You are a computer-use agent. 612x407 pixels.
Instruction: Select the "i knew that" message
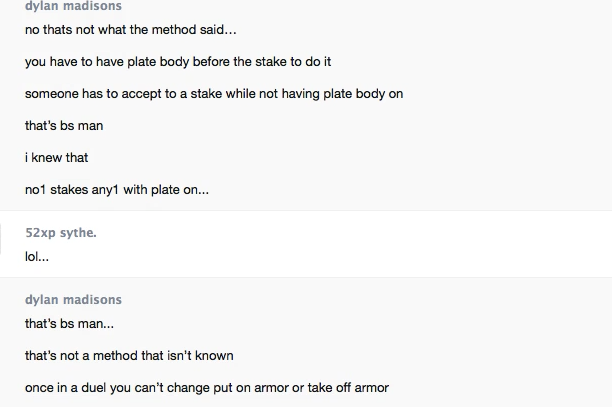coord(57,158)
